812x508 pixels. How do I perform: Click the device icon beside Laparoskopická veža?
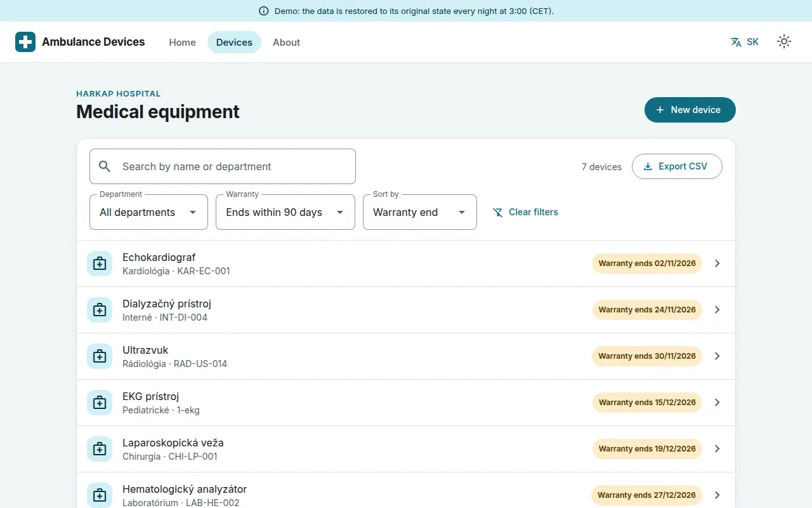[x=100, y=449]
